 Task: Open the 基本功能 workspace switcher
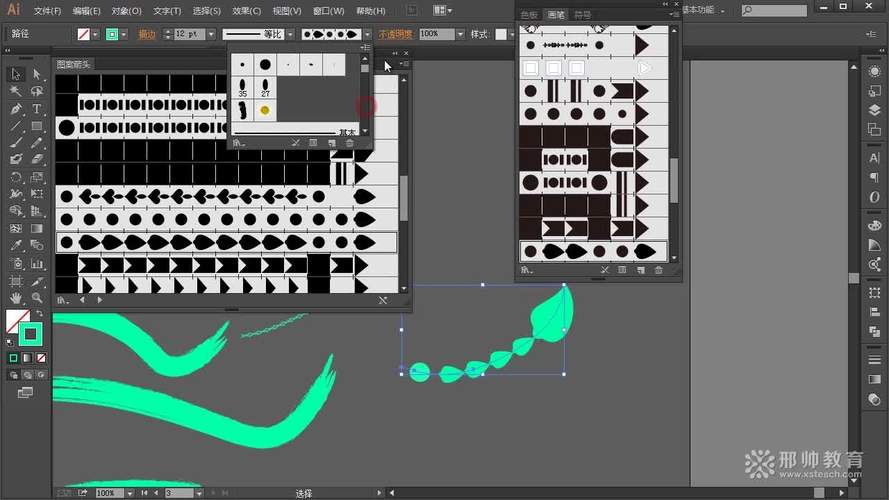(698, 9)
